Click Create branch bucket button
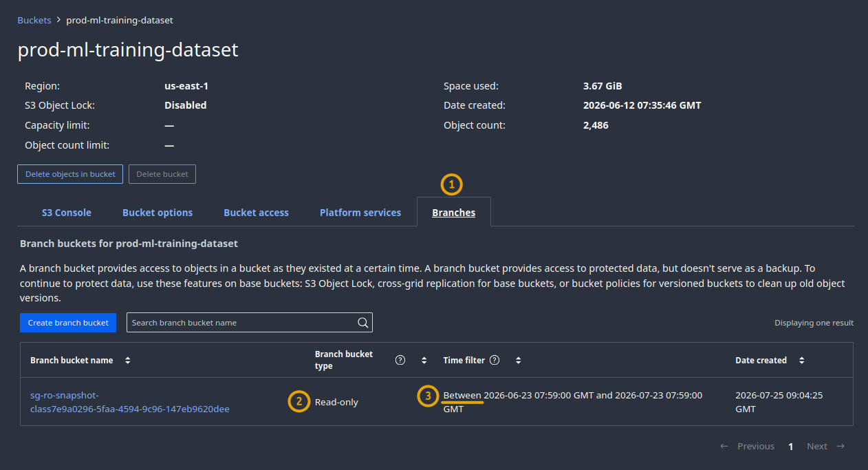 click(68, 323)
